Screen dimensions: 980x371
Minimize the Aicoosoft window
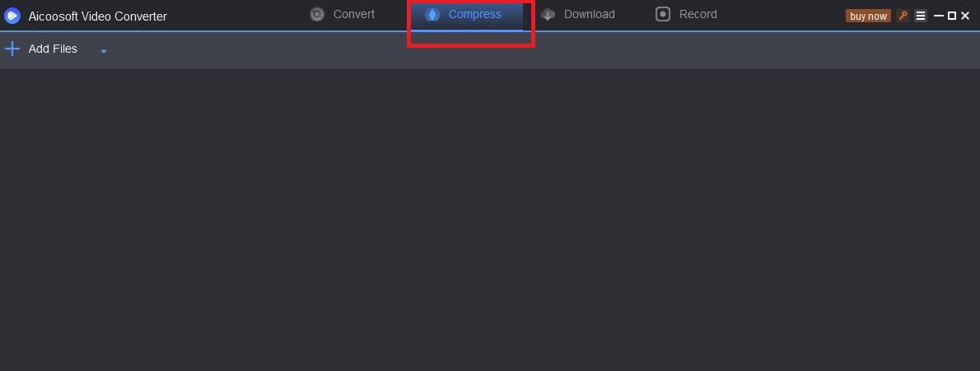coord(939,16)
